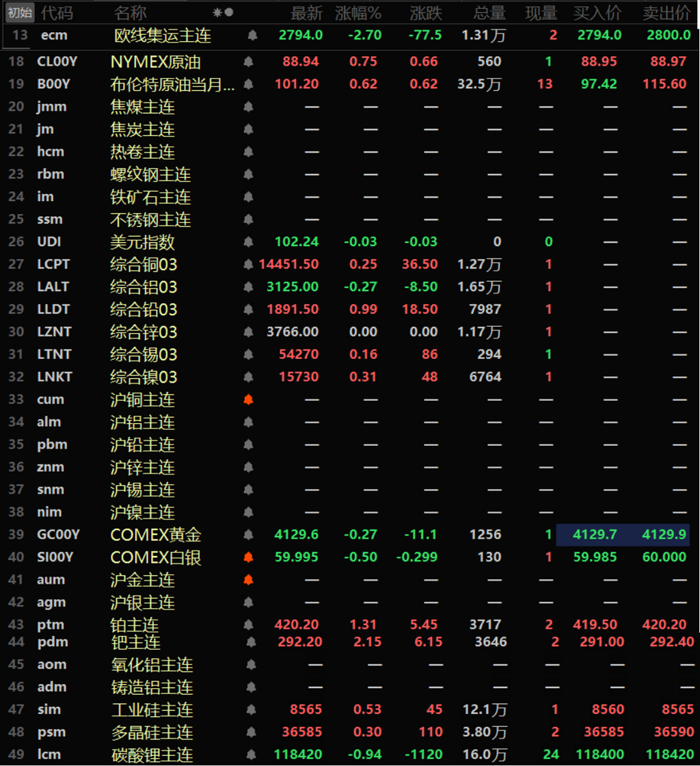Screen dimensions: 700x766
Task: Toggle the orange alert bell for 沪铜主连
Action: click(x=248, y=399)
